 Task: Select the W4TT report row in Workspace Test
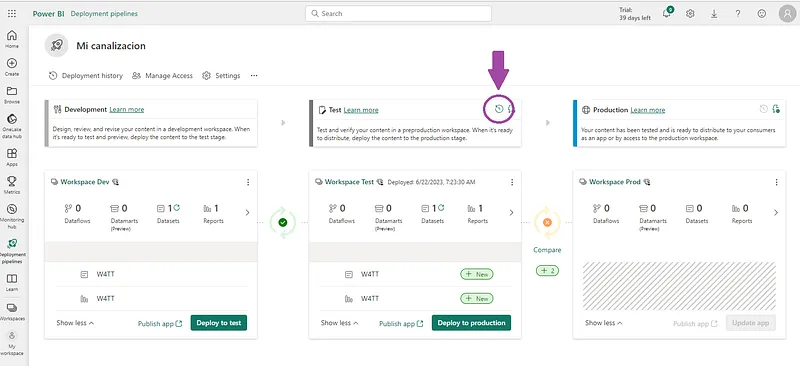pos(415,299)
